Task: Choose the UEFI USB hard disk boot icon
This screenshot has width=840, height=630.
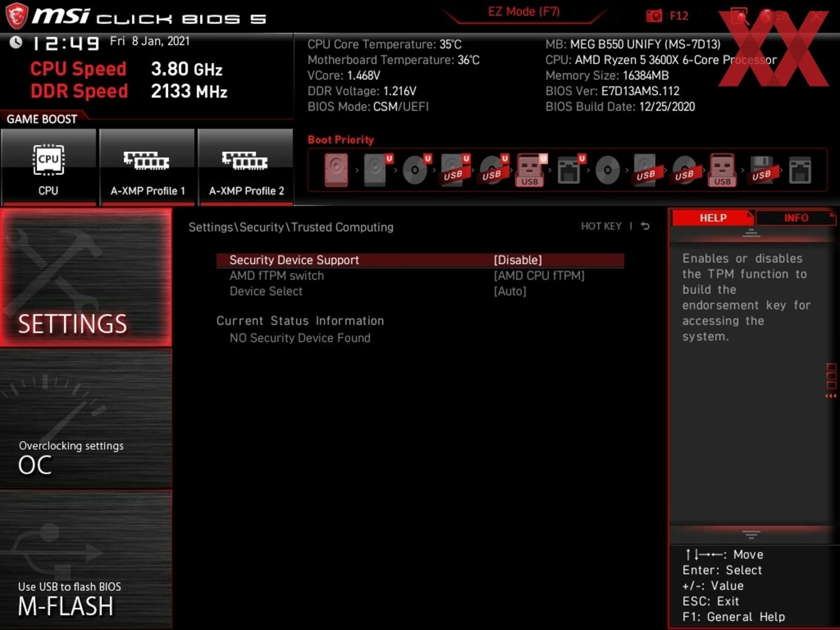Action: pos(454,170)
